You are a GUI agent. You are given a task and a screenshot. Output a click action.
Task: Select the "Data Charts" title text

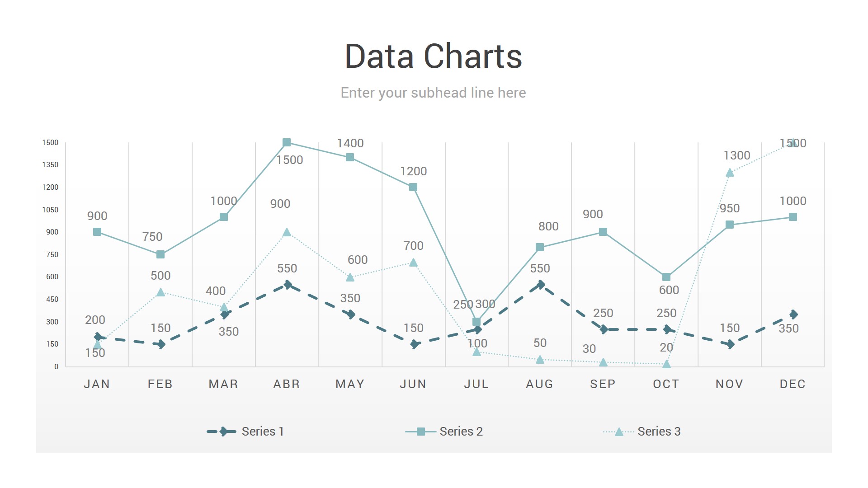433,56
